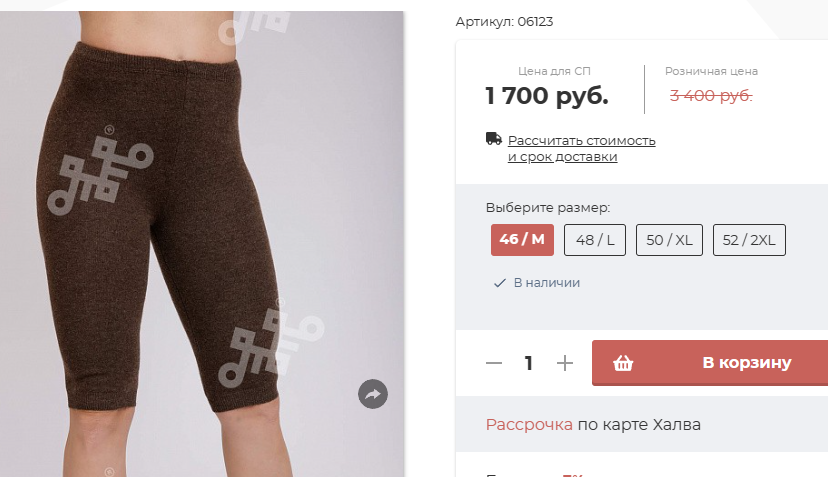Pick size 50 / XL
The width and height of the screenshot is (828, 477).
(669, 240)
